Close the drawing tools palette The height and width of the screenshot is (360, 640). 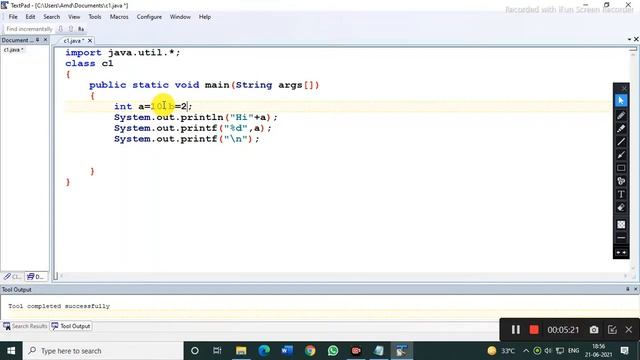(x=624, y=88)
